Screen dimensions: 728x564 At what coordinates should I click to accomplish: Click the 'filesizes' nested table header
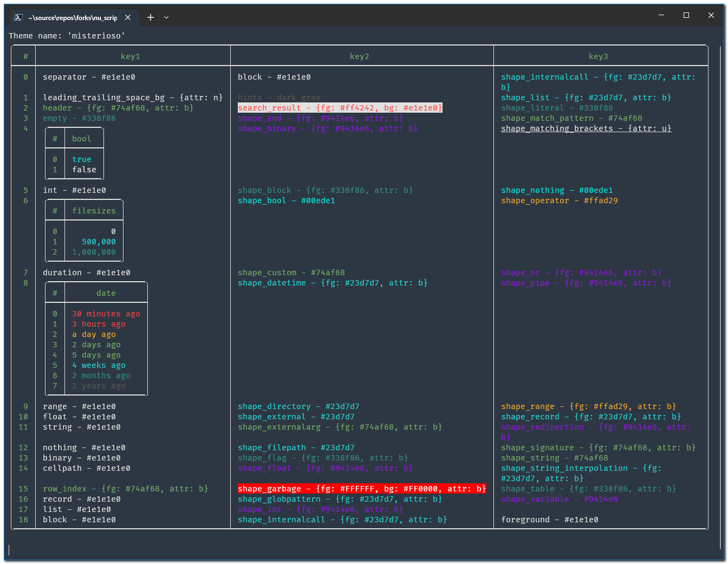pos(94,211)
